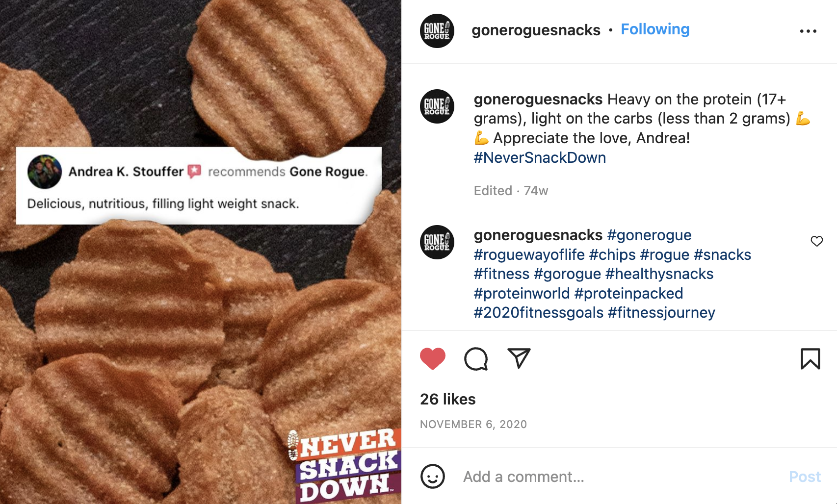Like the hashtags comment heart
This screenshot has height=504, width=837.
[816, 241]
